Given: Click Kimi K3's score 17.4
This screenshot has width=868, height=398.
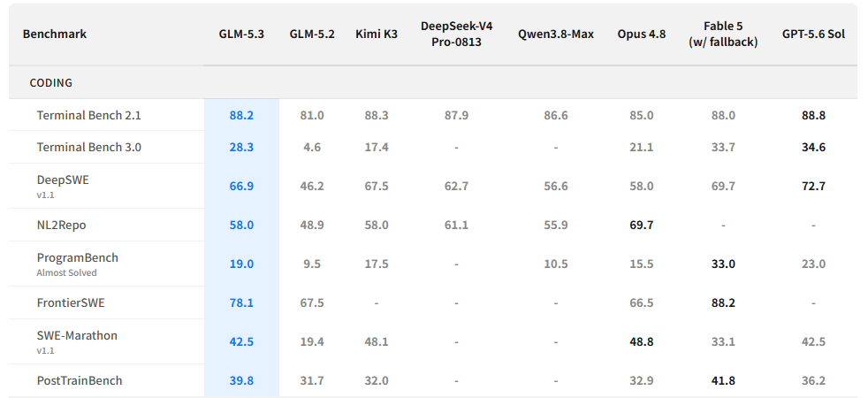Looking at the screenshot, I should (377, 147).
